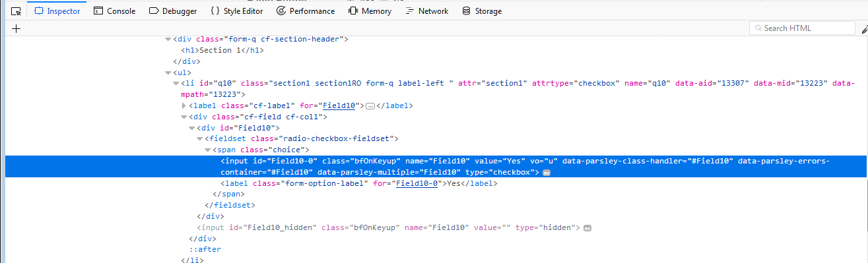Open the Storage tab
The height and width of the screenshot is (263, 868).
tap(482, 11)
